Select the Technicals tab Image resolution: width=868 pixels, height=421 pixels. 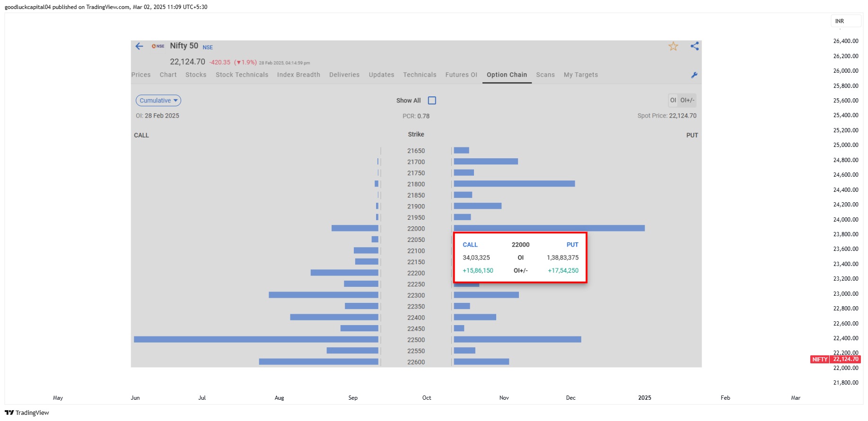[420, 75]
